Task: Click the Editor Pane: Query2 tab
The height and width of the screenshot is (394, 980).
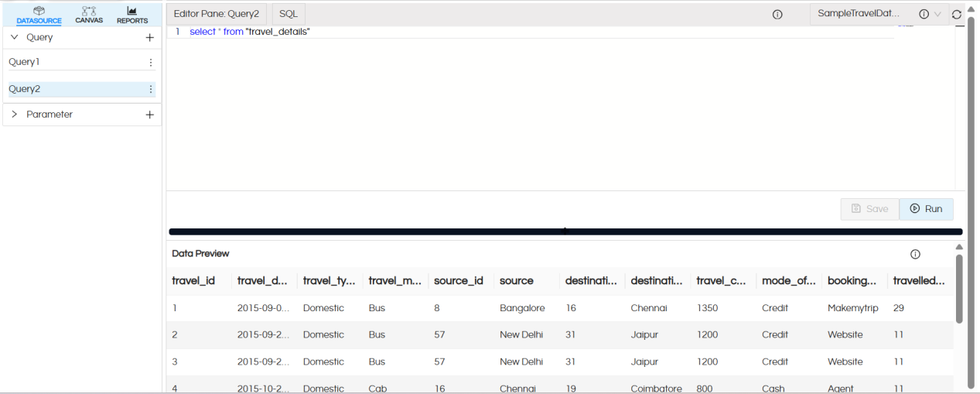Action: pyautogui.click(x=217, y=14)
